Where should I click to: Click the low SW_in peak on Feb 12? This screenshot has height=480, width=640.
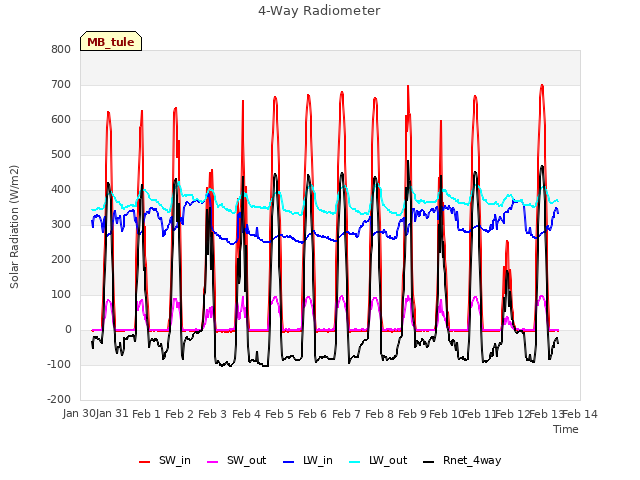(507, 242)
